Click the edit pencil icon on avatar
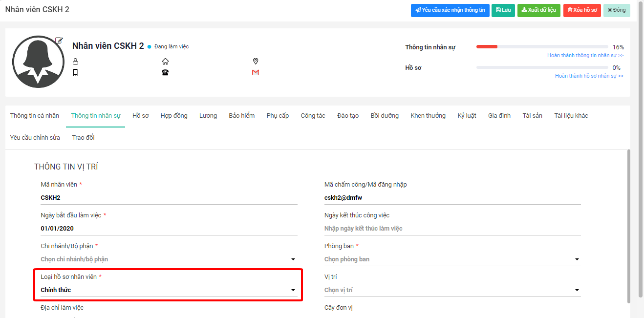Viewport: 644px width, 318px height. click(59, 41)
